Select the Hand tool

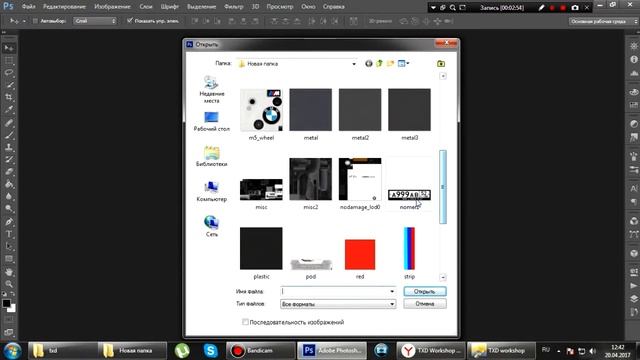[x=9, y=271]
